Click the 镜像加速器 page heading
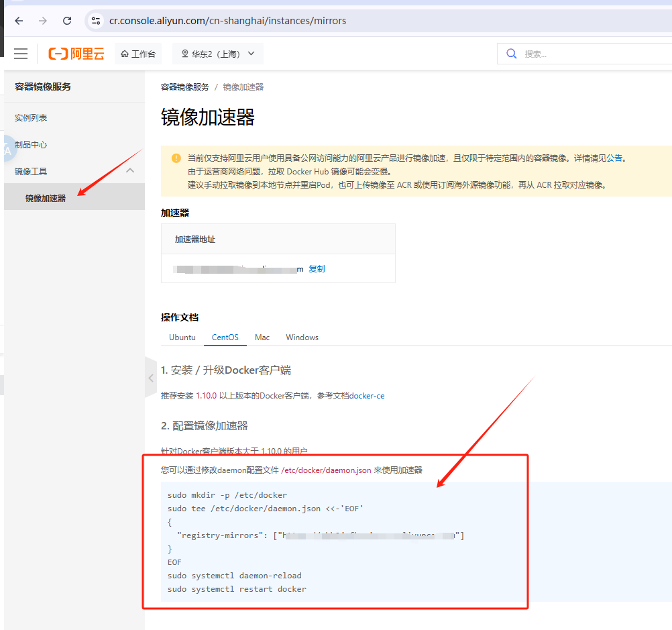The height and width of the screenshot is (630, 672). click(x=208, y=117)
